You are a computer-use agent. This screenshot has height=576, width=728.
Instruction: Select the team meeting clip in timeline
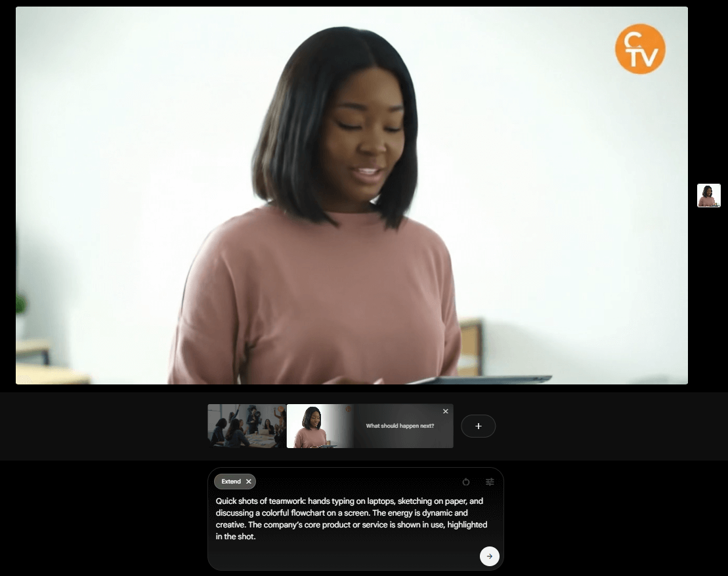click(247, 426)
